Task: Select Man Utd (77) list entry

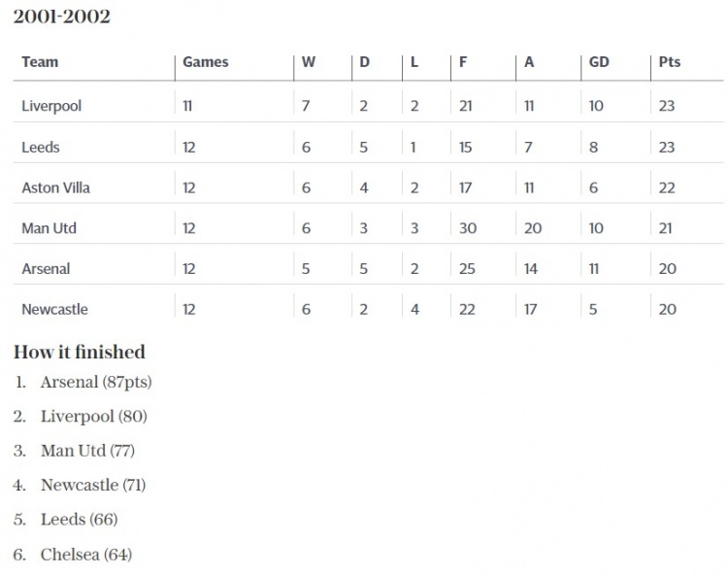Action: 87,451
